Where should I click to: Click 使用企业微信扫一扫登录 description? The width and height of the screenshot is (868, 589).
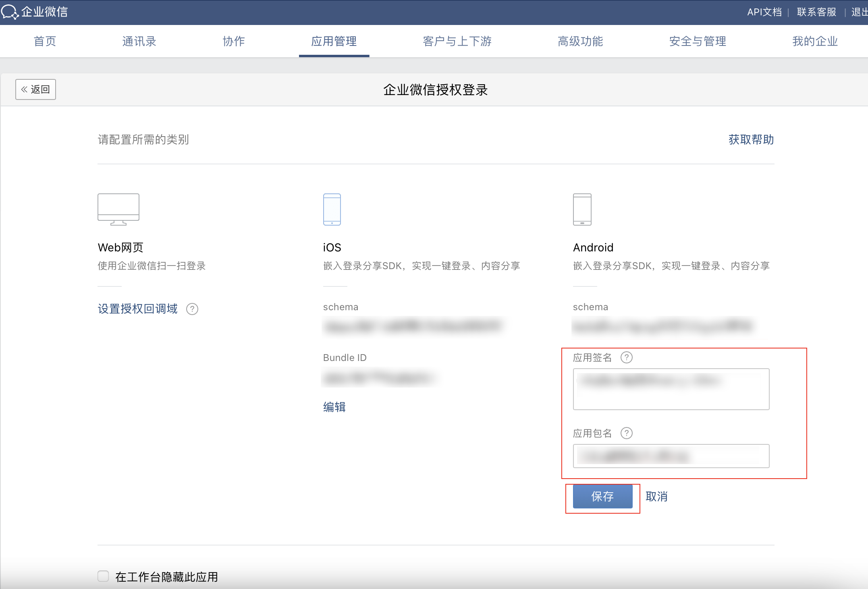(x=152, y=266)
